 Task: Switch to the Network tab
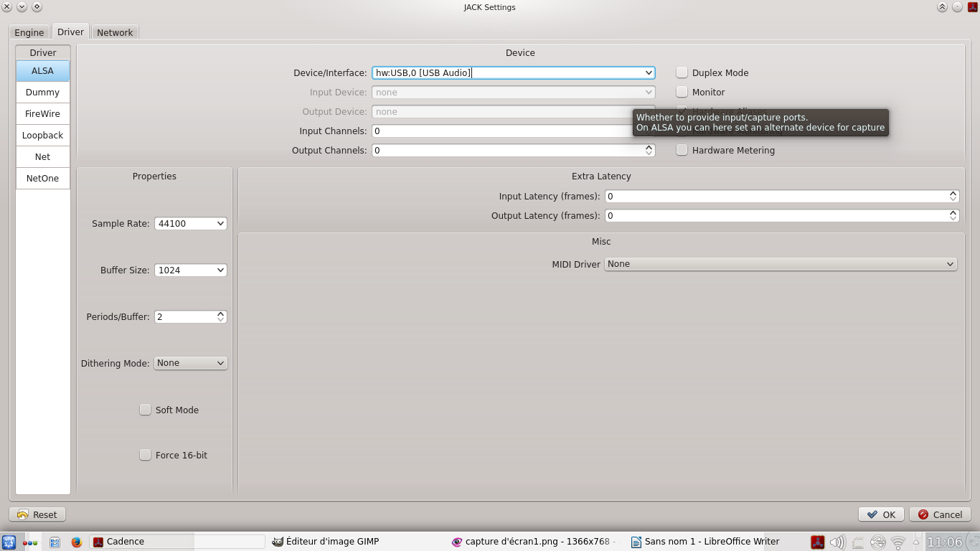click(115, 32)
